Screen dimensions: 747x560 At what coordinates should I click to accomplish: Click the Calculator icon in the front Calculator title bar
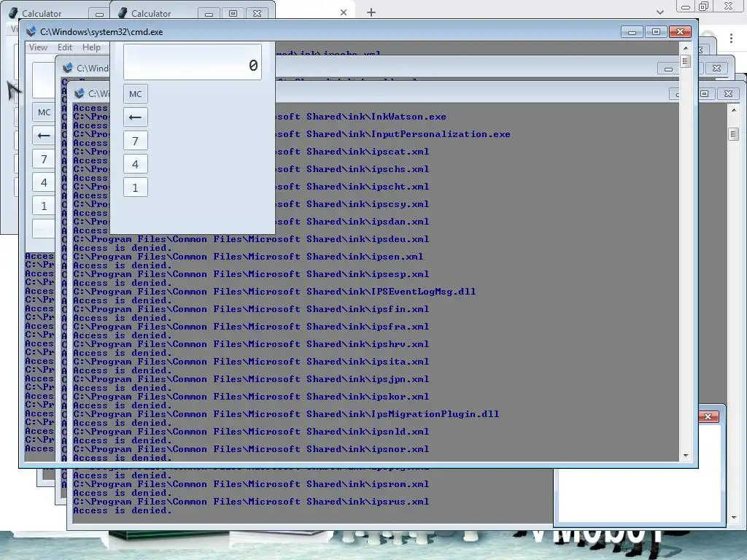pyautogui.click(x=123, y=13)
